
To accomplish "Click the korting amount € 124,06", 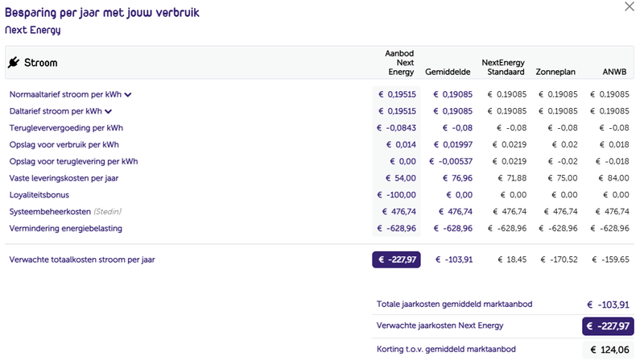I will coord(609,350).
